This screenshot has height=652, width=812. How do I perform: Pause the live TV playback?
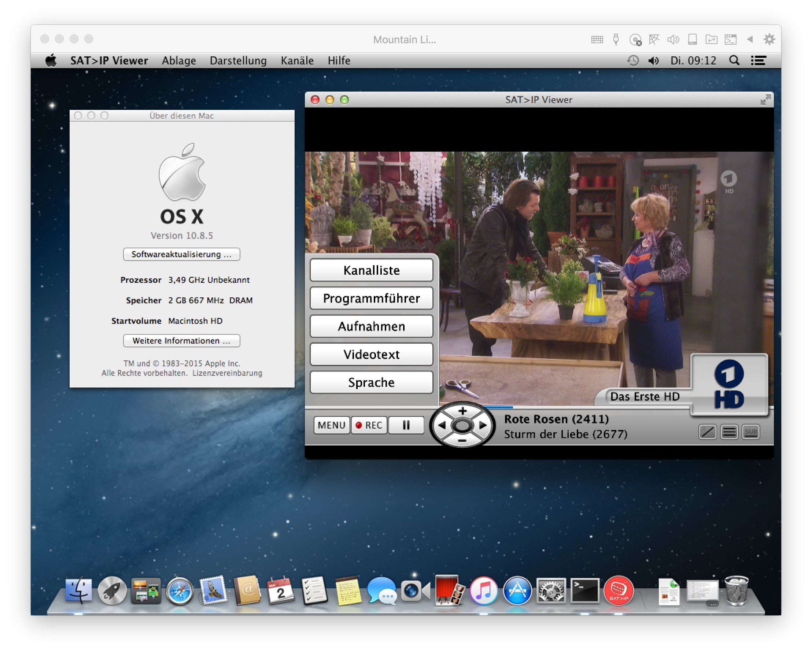[x=406, y=425]
